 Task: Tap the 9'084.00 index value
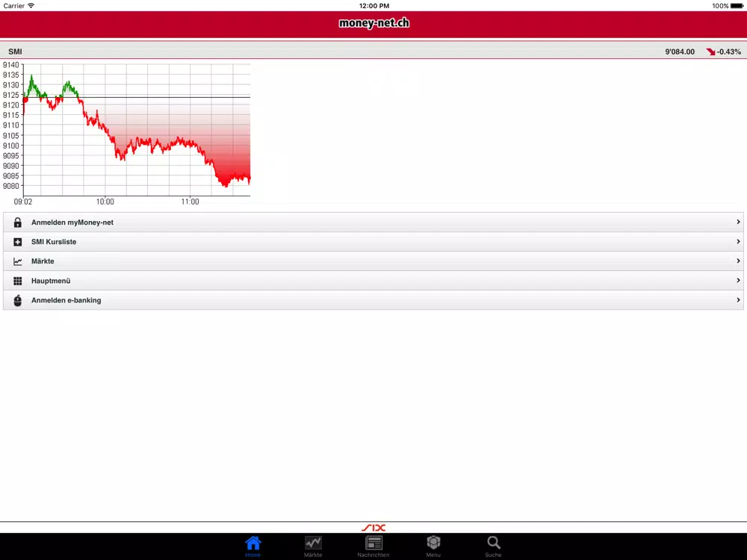(x=680, y=52)
